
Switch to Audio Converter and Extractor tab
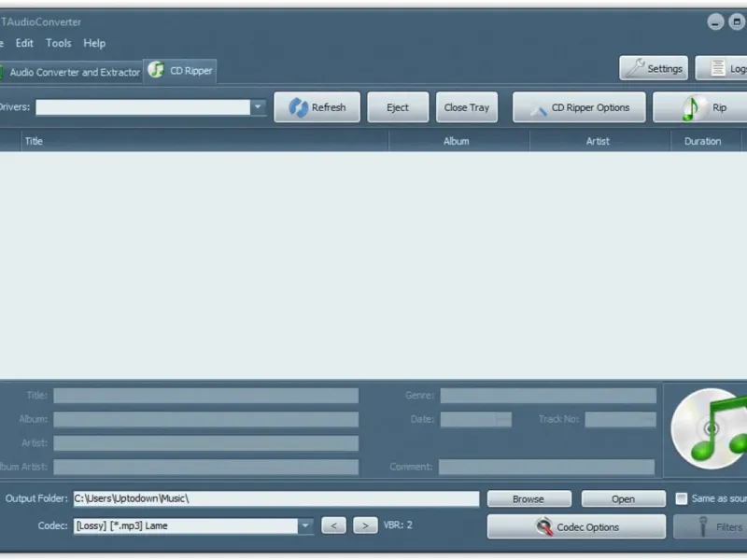pyautogui.click(x=71, y=73)
